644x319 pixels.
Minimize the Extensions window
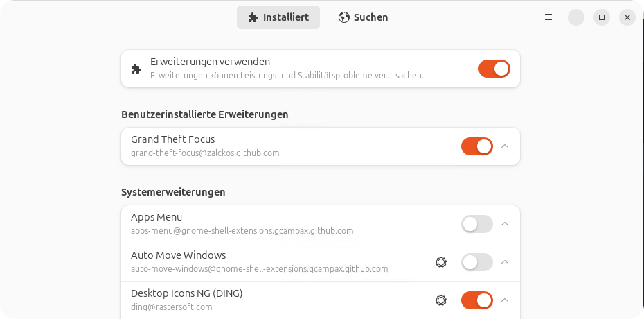pyautogui.click(x=576, y=17)
